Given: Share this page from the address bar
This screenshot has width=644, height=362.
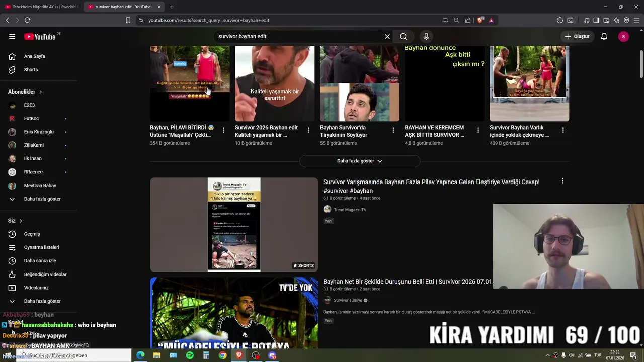Looking at the screenshot, I should coord(468,20).
